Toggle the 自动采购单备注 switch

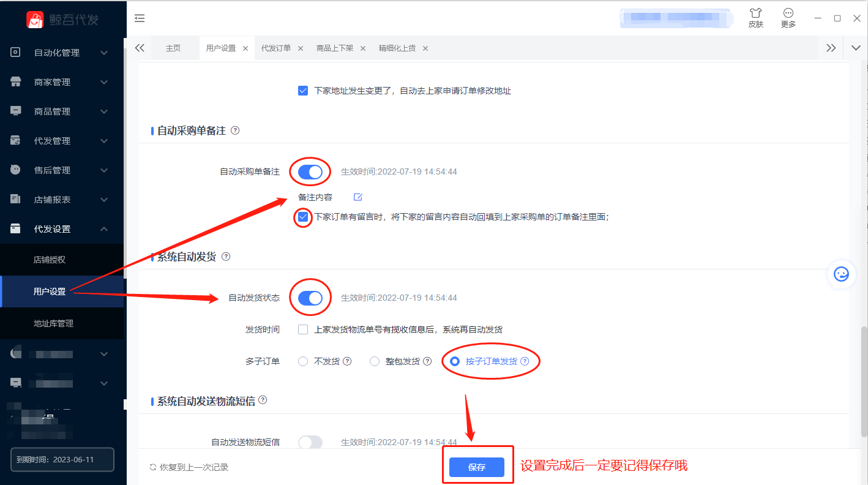pyautogui.click(x=310, y=172)
